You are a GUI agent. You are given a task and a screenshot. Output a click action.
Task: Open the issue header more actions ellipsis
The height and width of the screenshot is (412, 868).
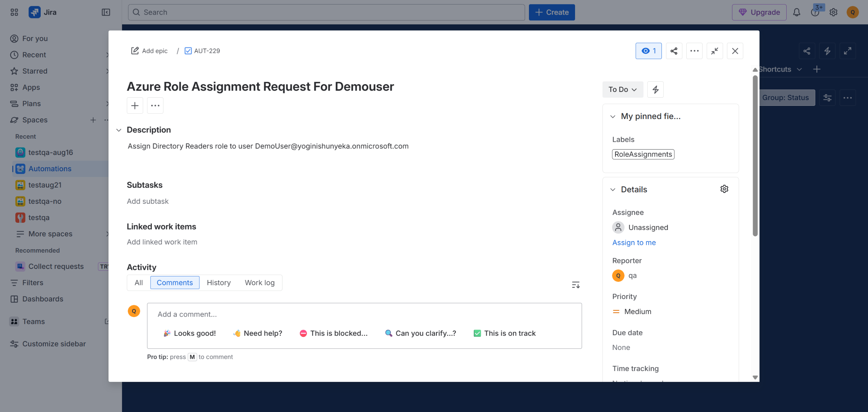pos(694,51)
